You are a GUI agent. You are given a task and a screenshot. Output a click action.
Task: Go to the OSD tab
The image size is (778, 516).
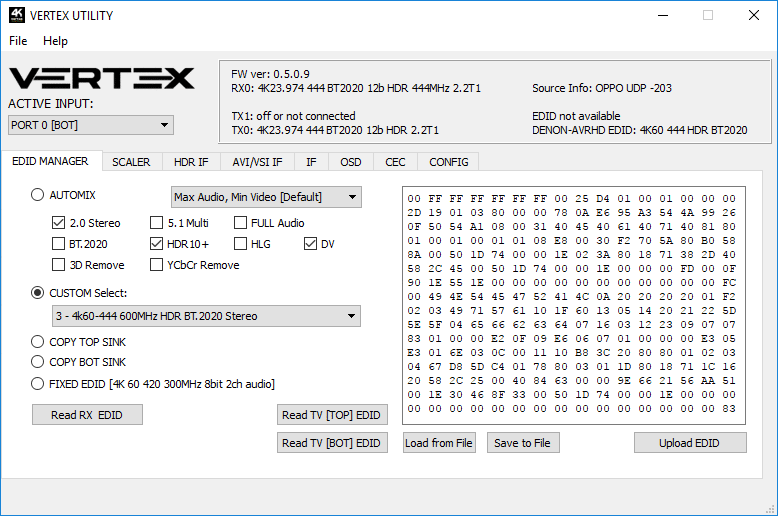(351, 162)
